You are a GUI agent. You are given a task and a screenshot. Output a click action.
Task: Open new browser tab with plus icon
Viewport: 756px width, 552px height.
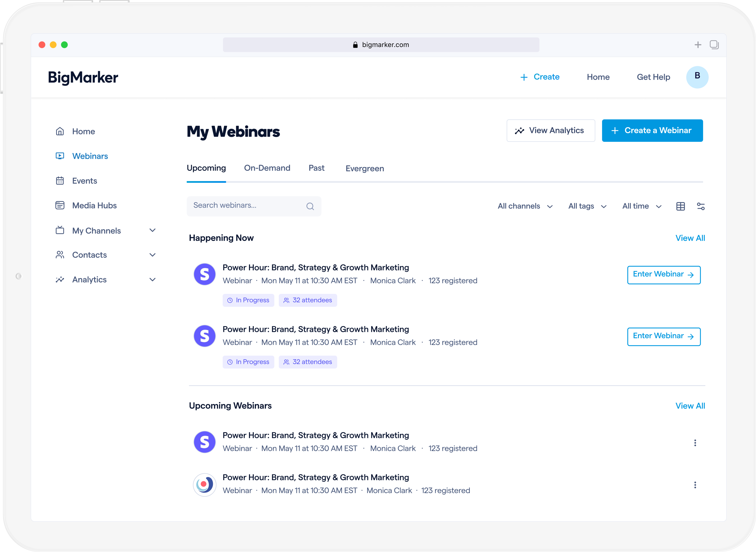pos(698,45)
